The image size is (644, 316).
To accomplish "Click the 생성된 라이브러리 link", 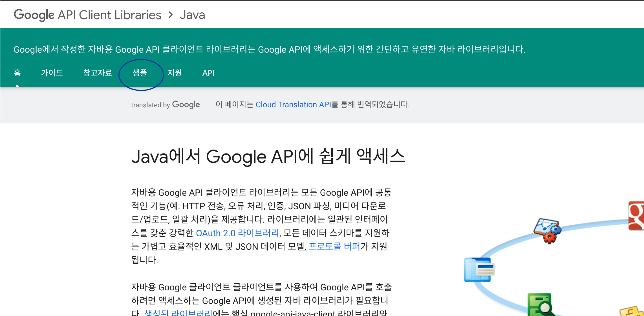I will point(178,313).
